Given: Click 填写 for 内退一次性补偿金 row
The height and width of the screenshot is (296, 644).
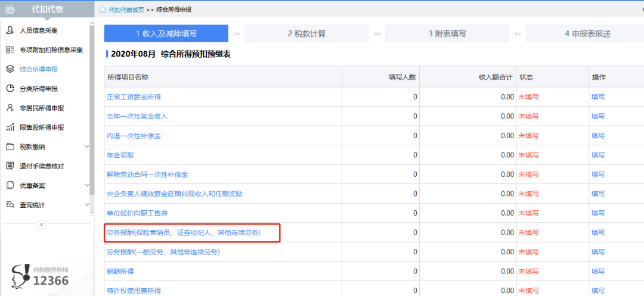Looking at the screenshot, I should tap(598, 136).
